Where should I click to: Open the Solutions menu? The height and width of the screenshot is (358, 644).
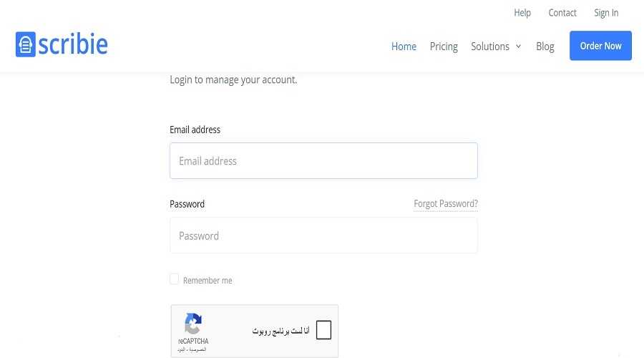coord(490,47)
